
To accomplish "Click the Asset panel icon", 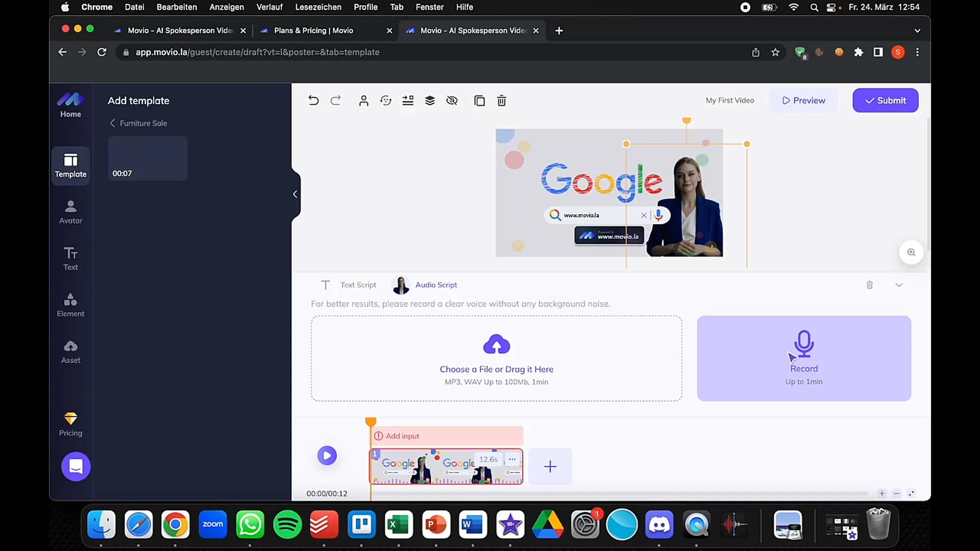I will pos(70,350).
